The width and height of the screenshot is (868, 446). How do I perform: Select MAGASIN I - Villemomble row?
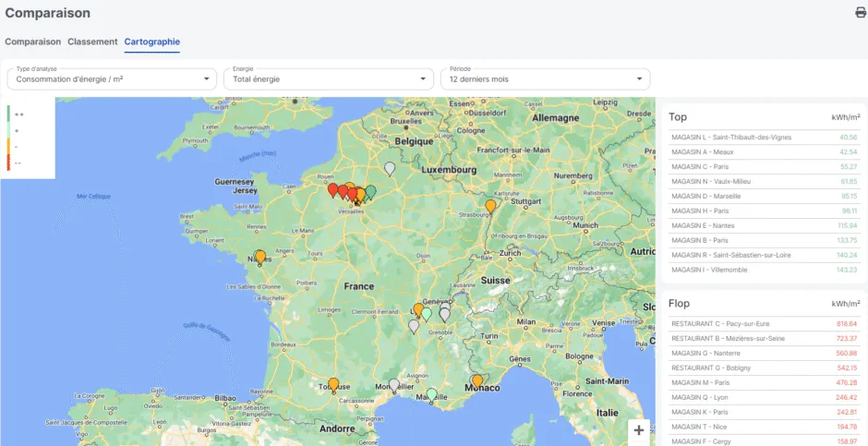tap(764, 270)
